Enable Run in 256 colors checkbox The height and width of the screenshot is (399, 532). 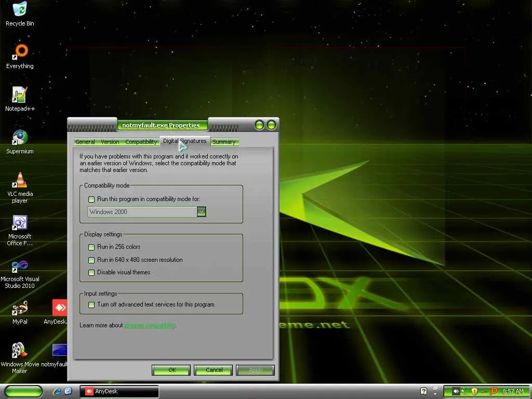91,247
